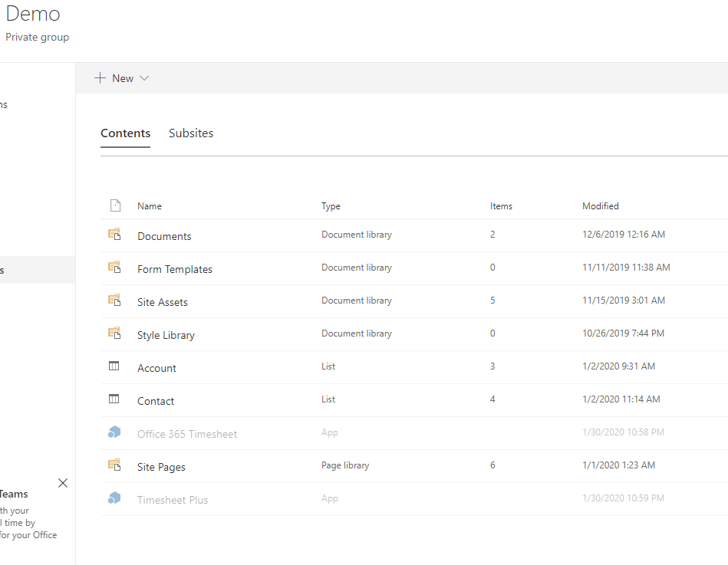
Task: Open the Account list
Action: click(156, 368)
